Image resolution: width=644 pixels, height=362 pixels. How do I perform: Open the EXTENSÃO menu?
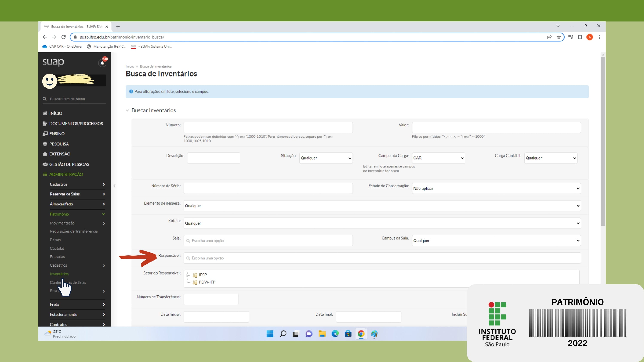56,154
